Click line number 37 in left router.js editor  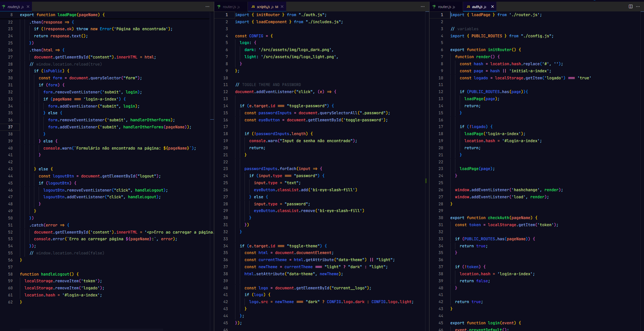pyautogui.click(x=10, y=127)
